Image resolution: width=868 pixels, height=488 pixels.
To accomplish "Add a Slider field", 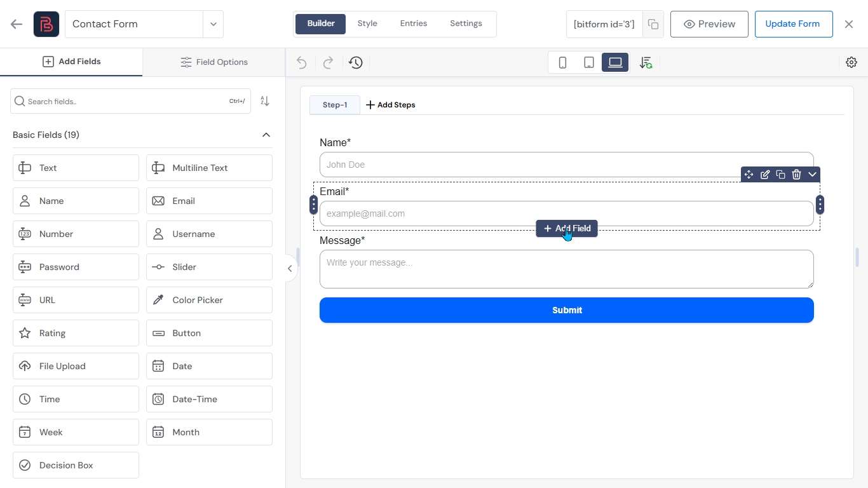I will pyautogui.click(x=209, y=267).
